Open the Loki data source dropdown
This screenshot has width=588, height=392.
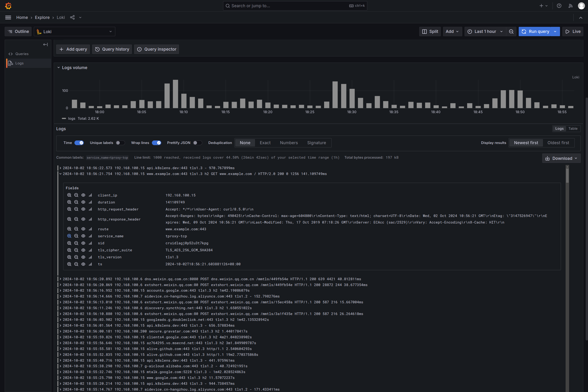click(x=74, y=31)
